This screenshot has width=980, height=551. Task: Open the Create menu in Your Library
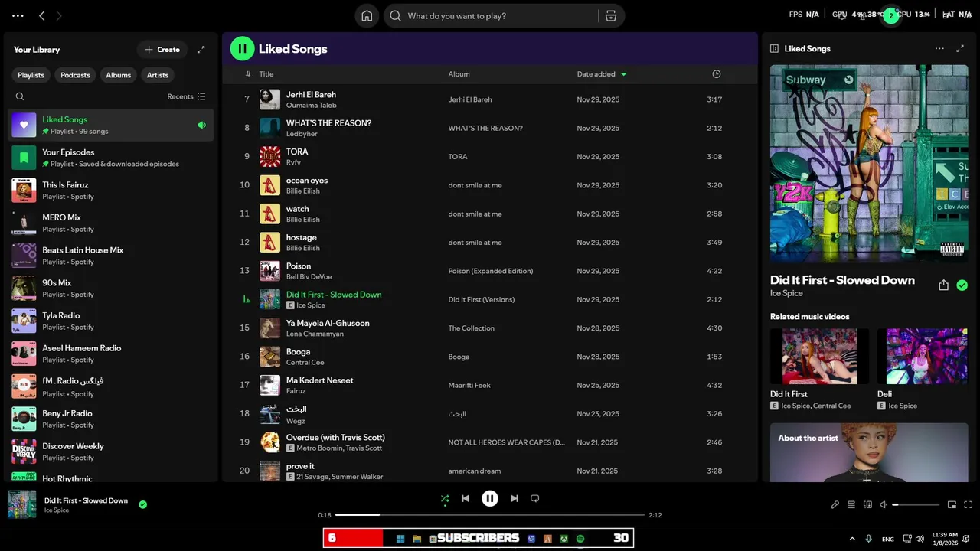point(162,50)
